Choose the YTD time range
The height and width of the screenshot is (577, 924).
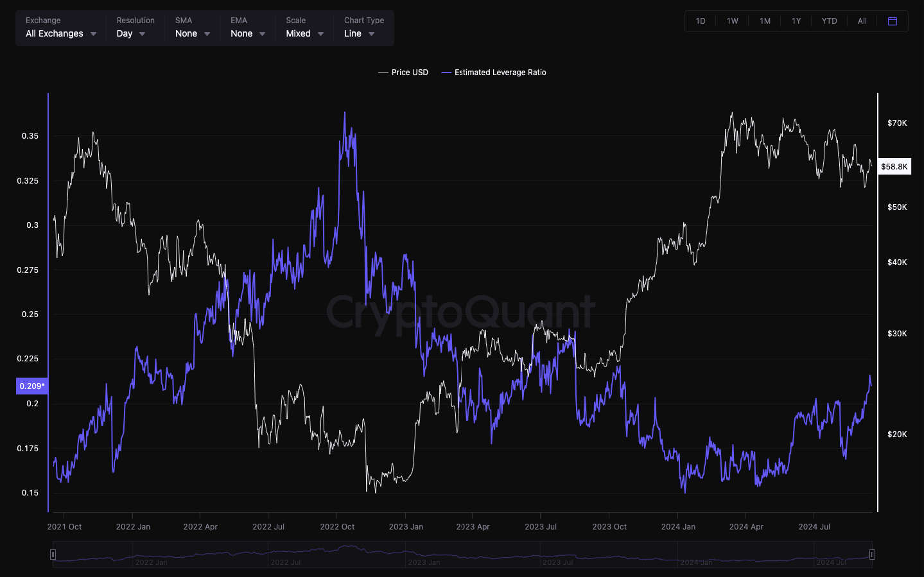(x=829, y=21)
